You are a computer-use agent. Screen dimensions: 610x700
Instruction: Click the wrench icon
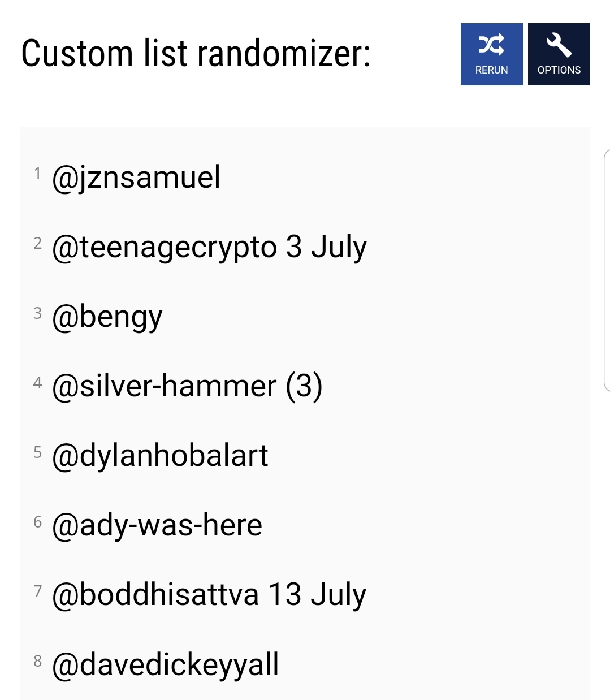pyautogui.click(x=559, y=45)
